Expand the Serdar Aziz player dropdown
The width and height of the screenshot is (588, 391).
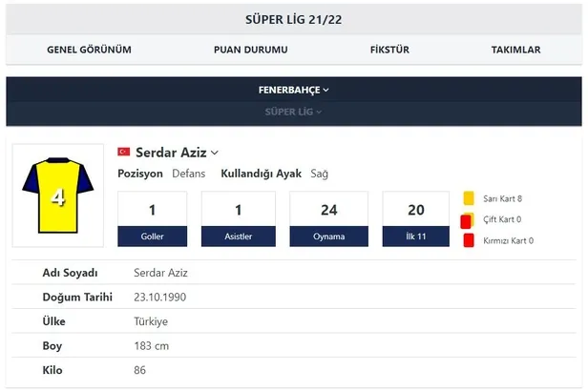click(215, 153)
